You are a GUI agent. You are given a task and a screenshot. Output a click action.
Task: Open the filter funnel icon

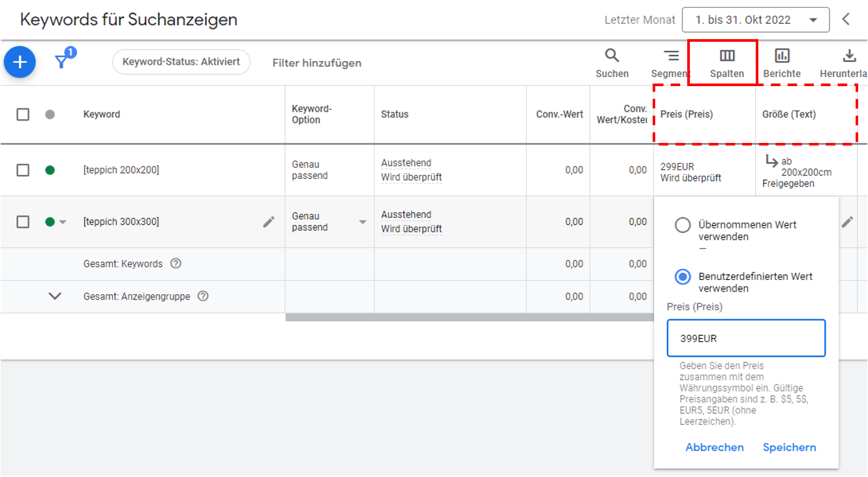click(x=62, y=61)
